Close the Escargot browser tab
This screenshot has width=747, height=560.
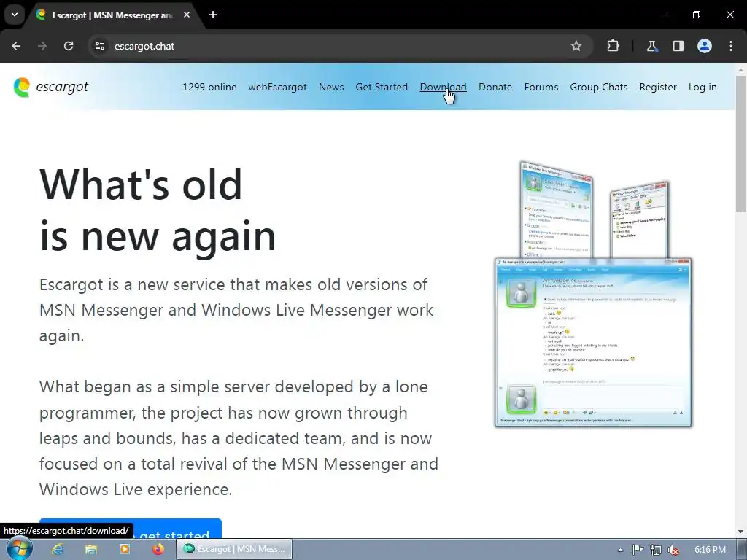187,15
